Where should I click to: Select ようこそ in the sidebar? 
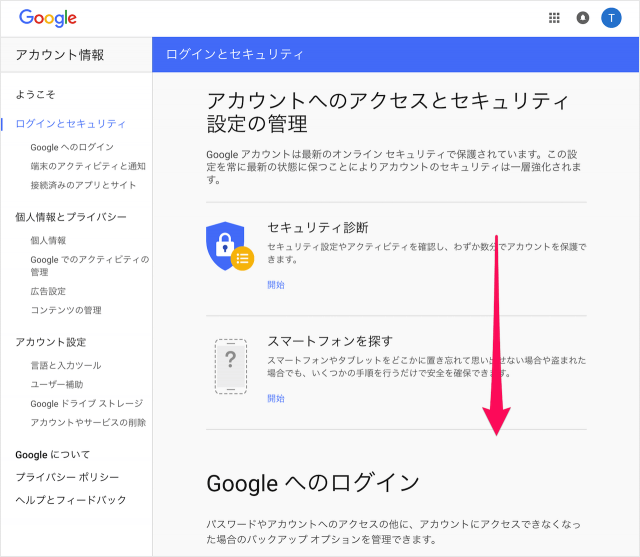tap(35, 95)
